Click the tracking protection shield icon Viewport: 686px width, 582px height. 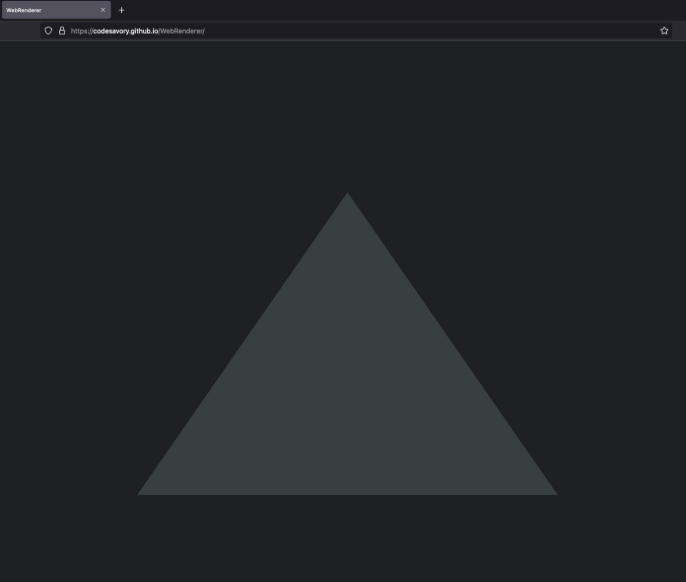click(48, 31)
